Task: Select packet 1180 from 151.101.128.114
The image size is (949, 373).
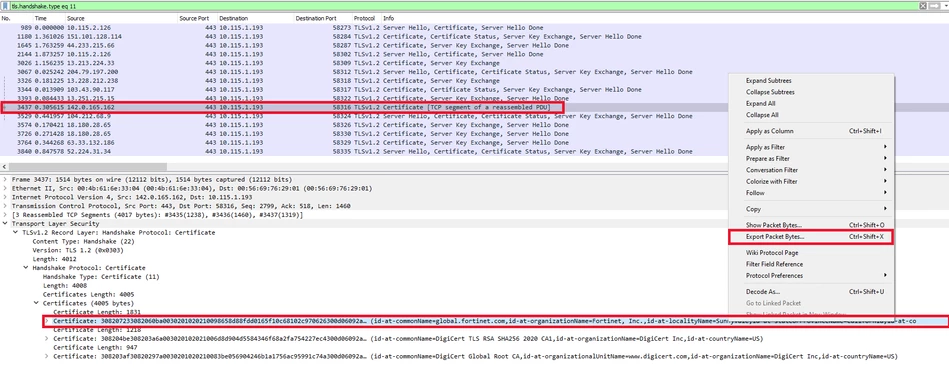Action: click(474, 36)
